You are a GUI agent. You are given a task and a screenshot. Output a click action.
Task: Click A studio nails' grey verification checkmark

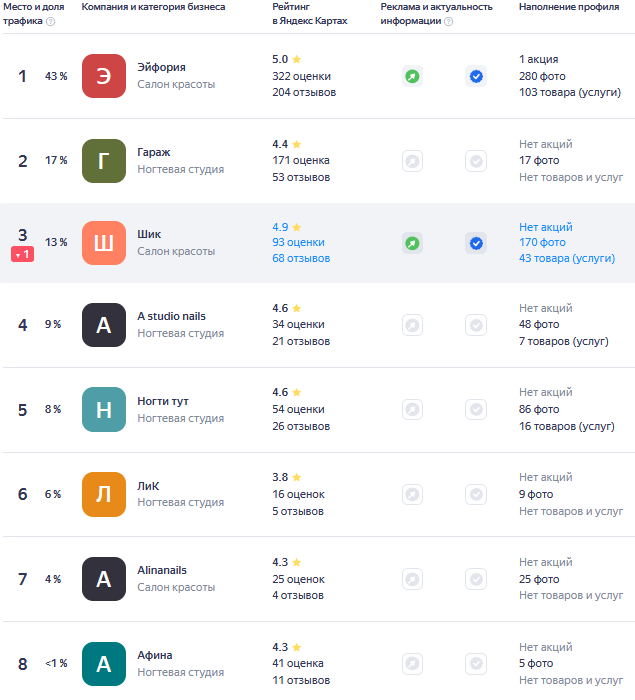tap(476, 325)
